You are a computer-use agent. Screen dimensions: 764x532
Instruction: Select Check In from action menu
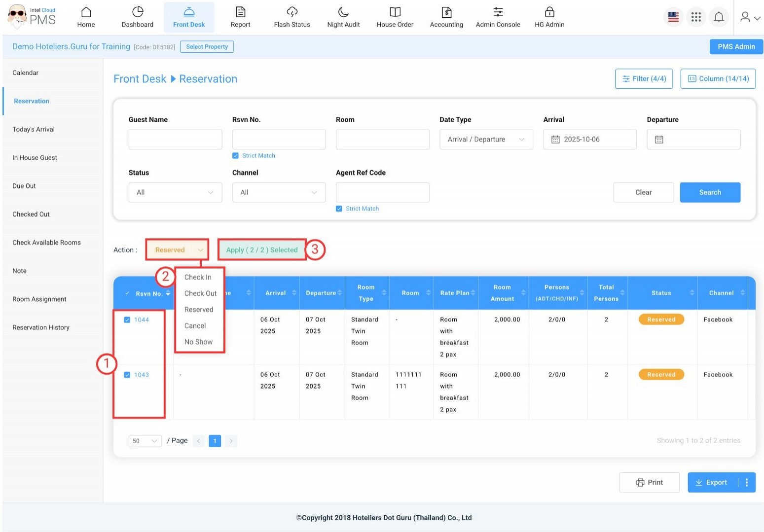click(x=198, y=278)
